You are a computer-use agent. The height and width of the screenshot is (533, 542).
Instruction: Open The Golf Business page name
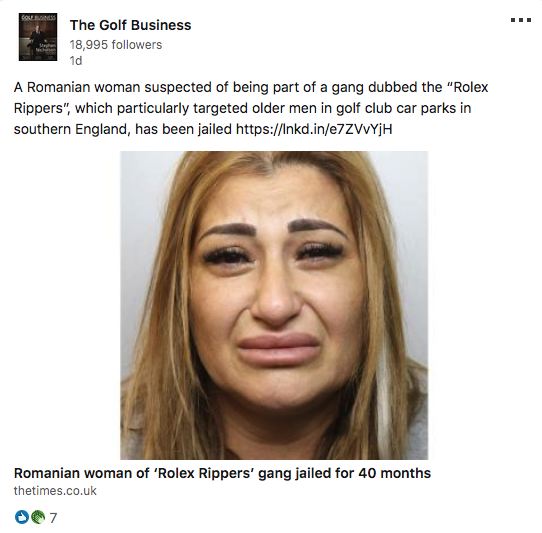click(x=130, y=25)
